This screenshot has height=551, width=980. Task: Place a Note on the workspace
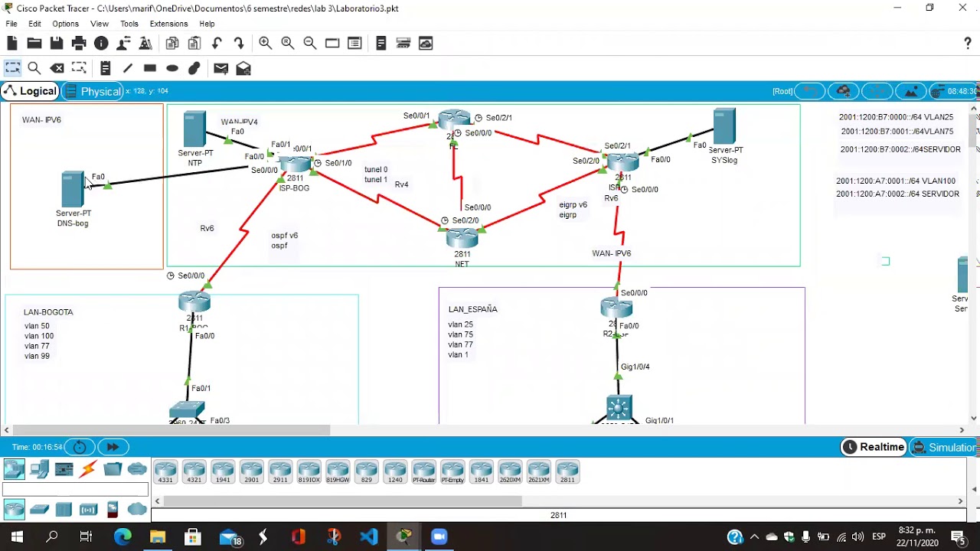pos(106,68)
